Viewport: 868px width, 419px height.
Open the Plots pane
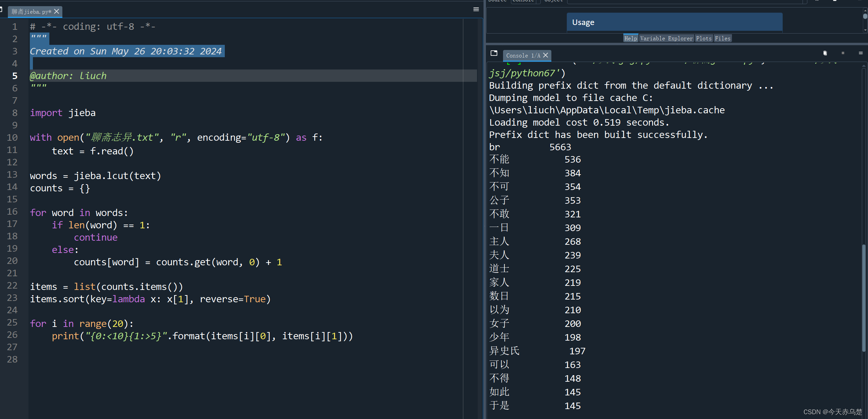tap(704, 38)
